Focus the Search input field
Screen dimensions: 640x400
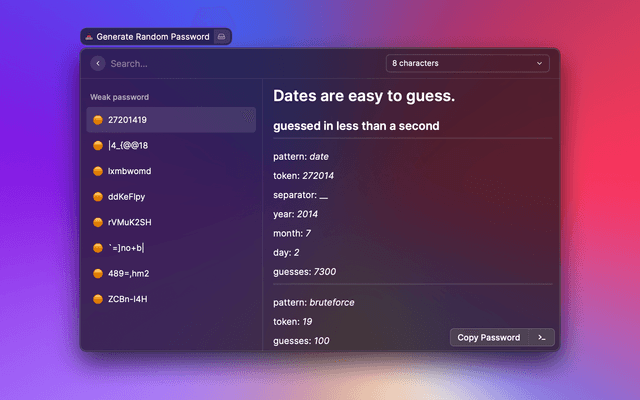click(x=240, y=63)
